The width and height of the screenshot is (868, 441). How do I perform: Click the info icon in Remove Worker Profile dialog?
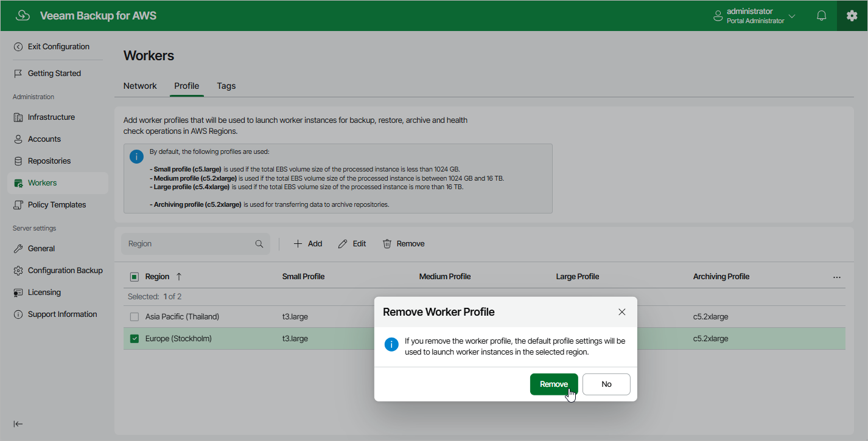click(392, 345)
